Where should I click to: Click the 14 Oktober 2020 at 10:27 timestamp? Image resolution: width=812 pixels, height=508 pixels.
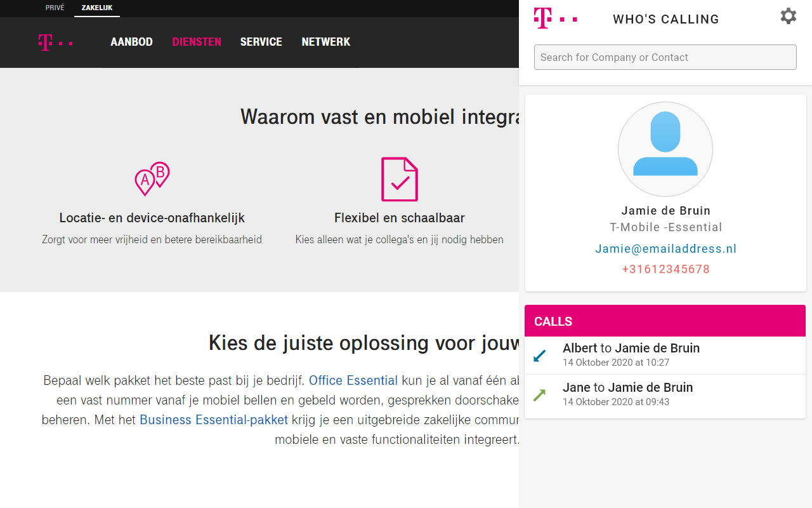tap(616, 363)
